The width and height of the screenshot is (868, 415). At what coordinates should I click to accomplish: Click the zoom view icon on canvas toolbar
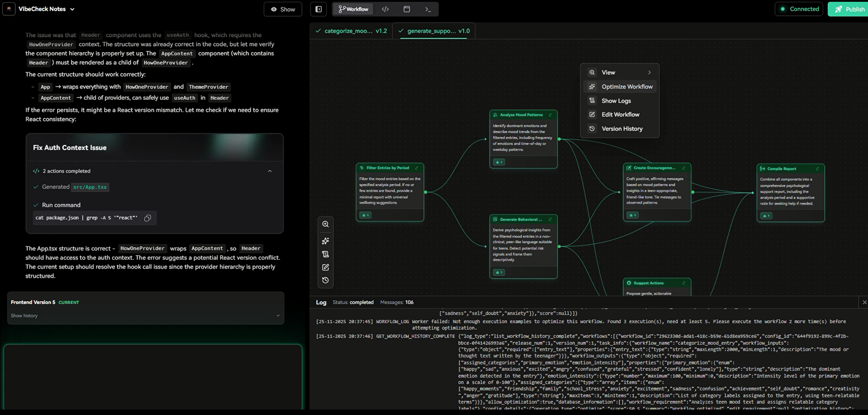coord(325,224)
